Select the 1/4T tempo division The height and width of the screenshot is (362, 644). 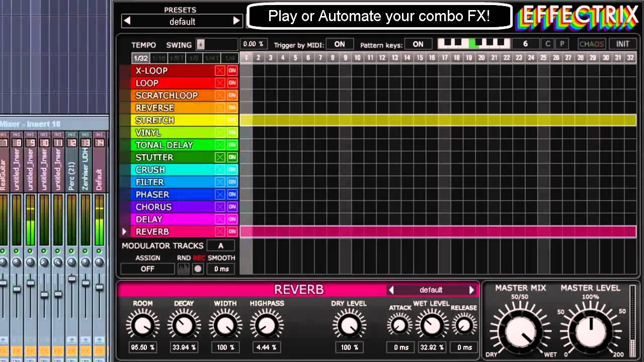point(211,58)
